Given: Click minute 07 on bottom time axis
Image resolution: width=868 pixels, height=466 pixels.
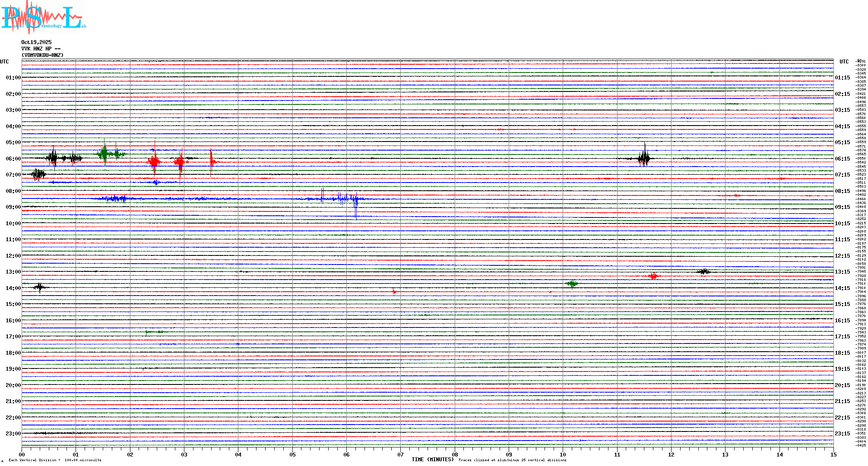Looking at the screenshot, I should (x=400, y=454).
